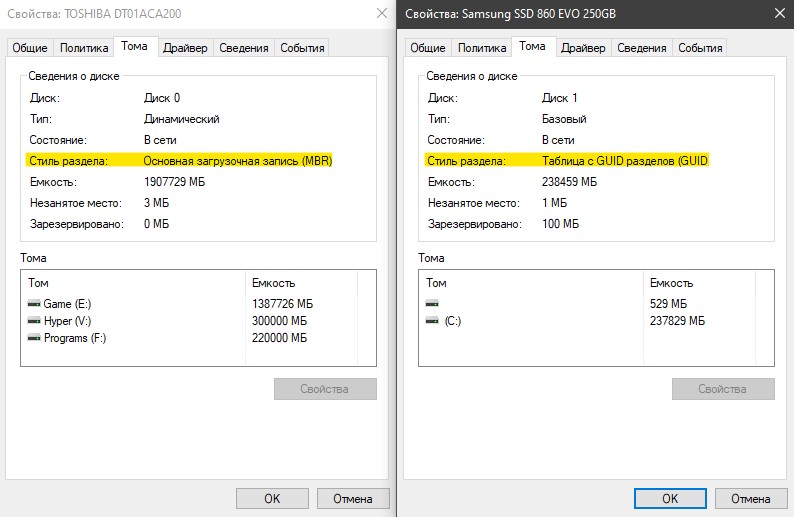This screenshot has height=517, width=794.
Task: Click disk capacity 1907729 МБ
Action: (175, 182)
